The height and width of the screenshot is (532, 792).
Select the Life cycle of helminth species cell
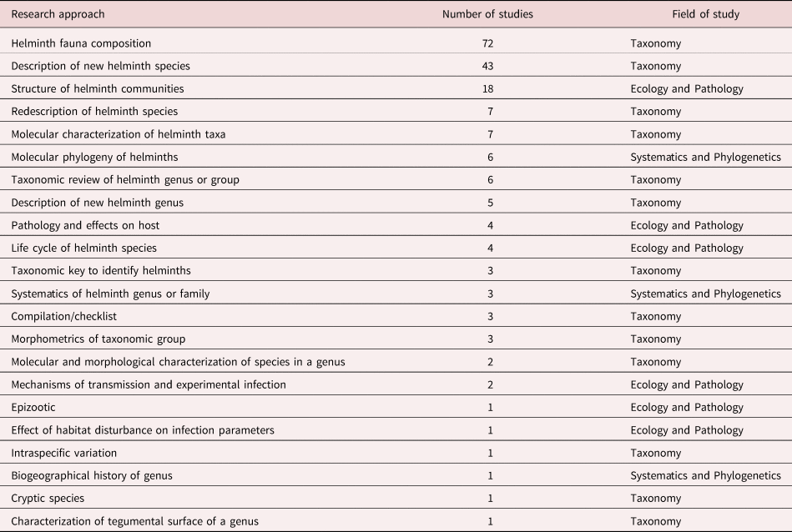pos(83,248)
